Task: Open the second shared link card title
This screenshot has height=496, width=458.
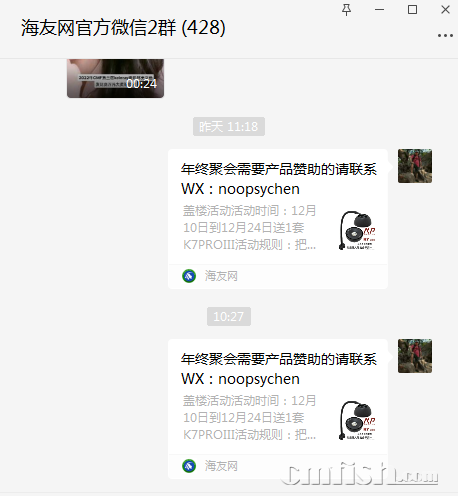Action: pyautogui.click(x=279, y=369)
